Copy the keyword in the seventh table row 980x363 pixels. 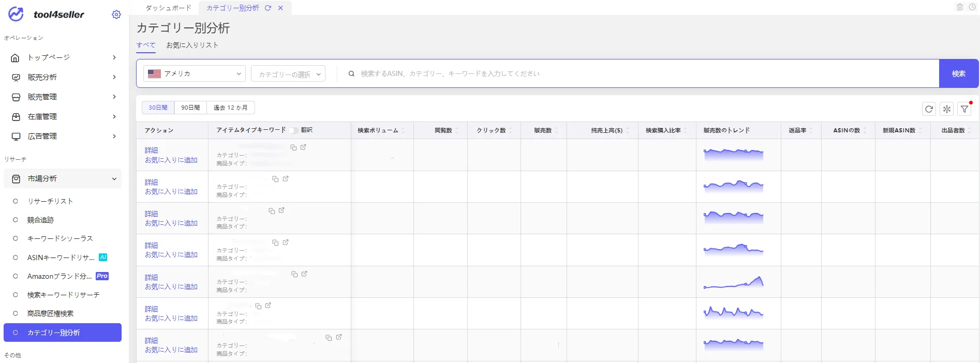(329, 337)
